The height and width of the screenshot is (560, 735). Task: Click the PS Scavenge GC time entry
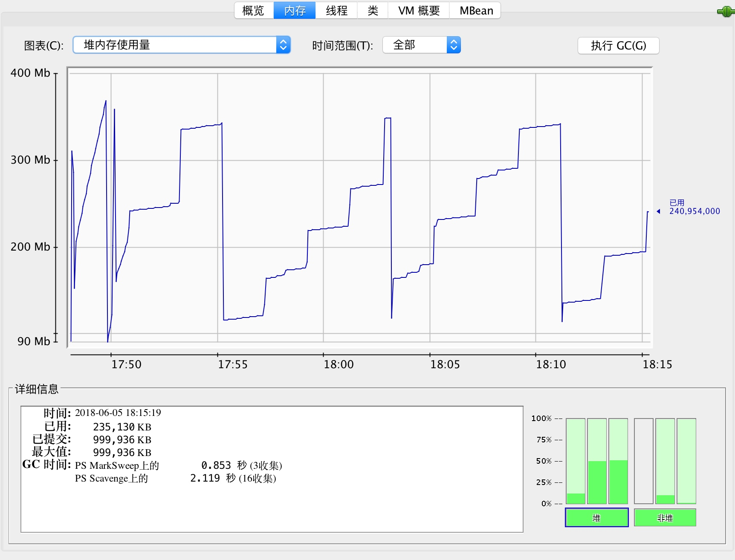tap(176, 478)
